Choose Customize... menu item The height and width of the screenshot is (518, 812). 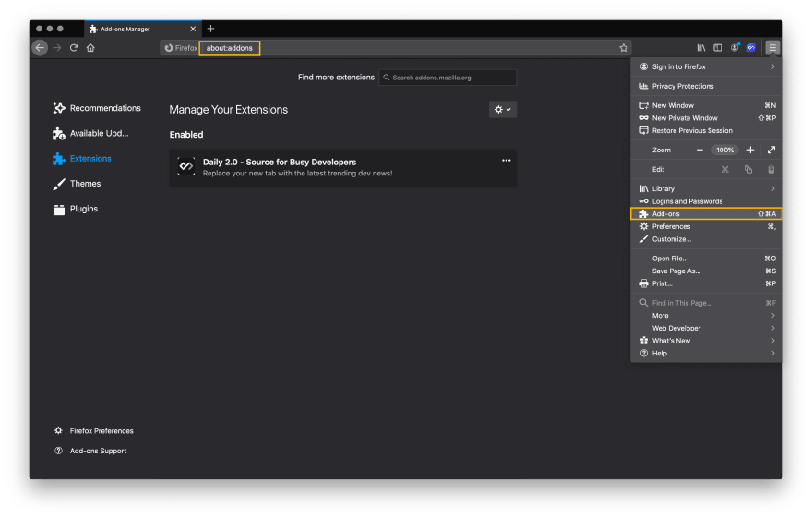[707, 239]
